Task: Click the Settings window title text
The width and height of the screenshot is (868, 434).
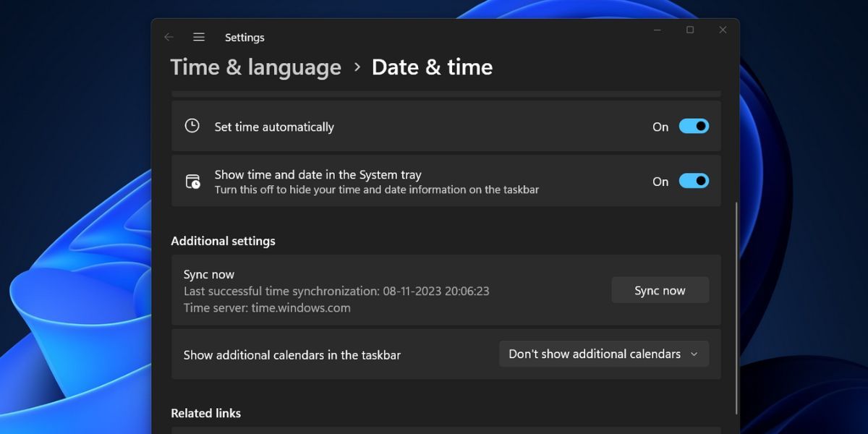Action: pyautogui.click(x=244, y=37)
